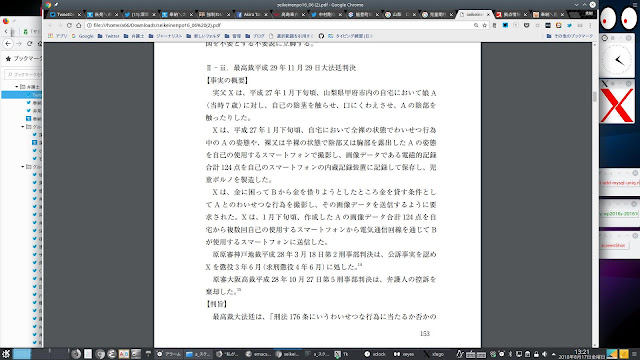This screenshot has width=640, height=360.
Task: Switch to the Twitter (10) notifications tab
Action: tap(140, 14)
